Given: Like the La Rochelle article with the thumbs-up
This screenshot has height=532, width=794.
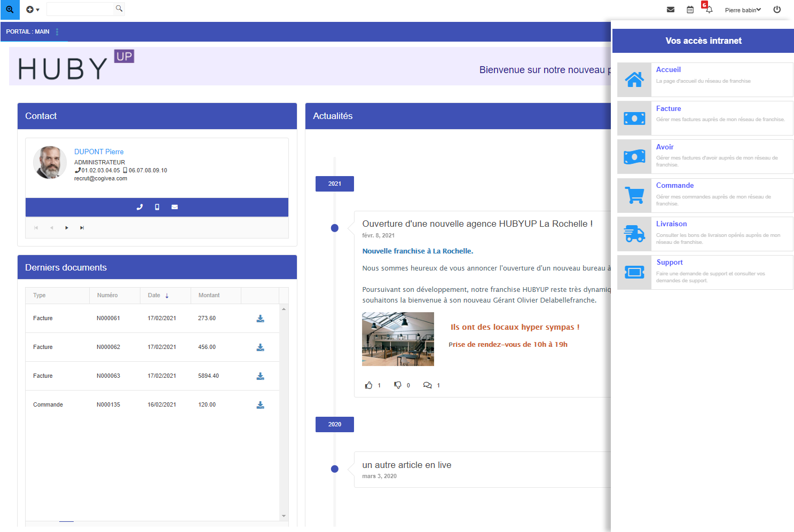Looking at the screenshot, I should click(x=369, y=385).
